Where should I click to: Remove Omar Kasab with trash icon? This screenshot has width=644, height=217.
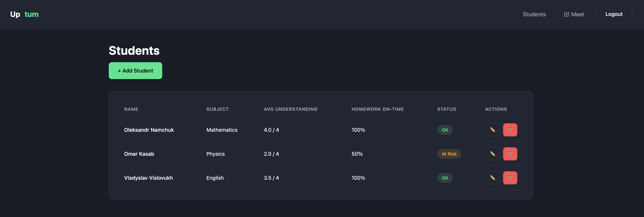point(510,154)
